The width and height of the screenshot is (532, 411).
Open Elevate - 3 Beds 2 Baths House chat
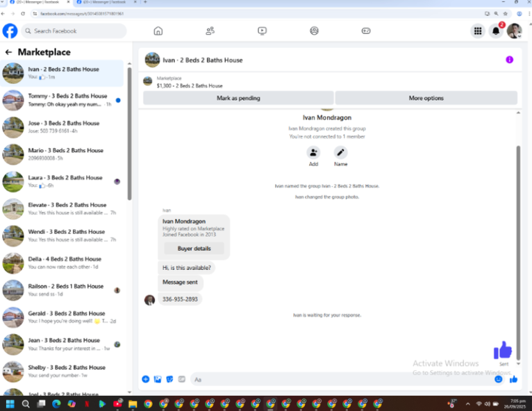pos(62,208)
